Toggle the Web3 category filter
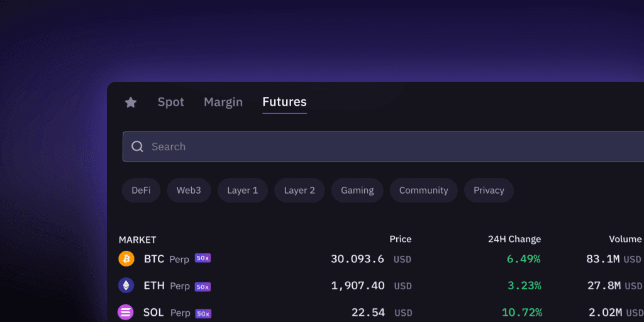 tap(189, 190)
